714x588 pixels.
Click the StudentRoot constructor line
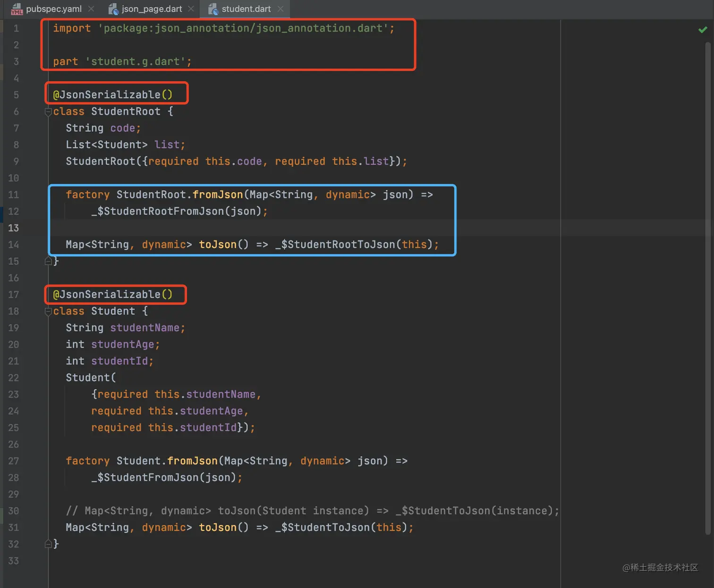click(x=237, y=162)
